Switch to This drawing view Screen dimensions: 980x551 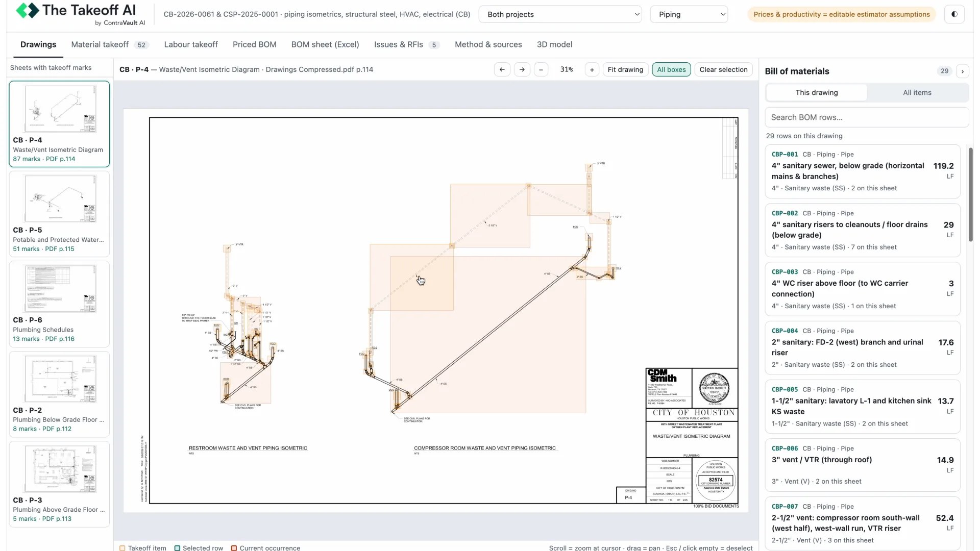[816, 92]
